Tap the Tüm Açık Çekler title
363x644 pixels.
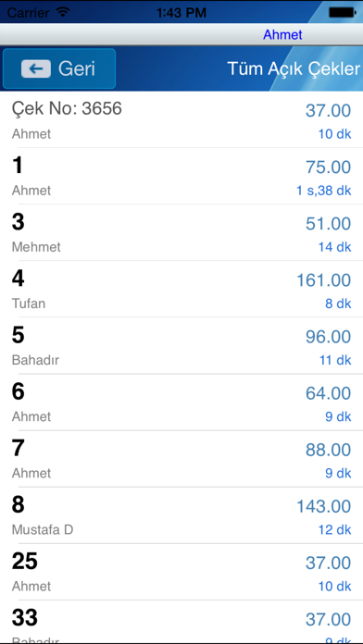(294, 69)
